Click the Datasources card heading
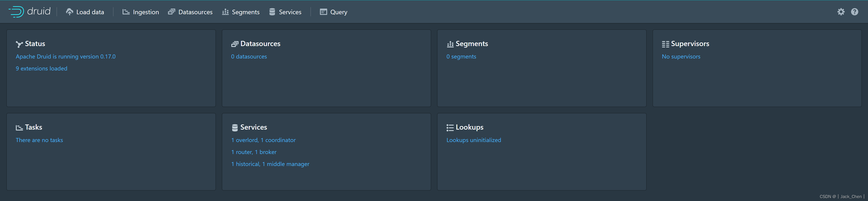Image resolution: width=868 pixels, height=201 pixels. pos(260,44)
